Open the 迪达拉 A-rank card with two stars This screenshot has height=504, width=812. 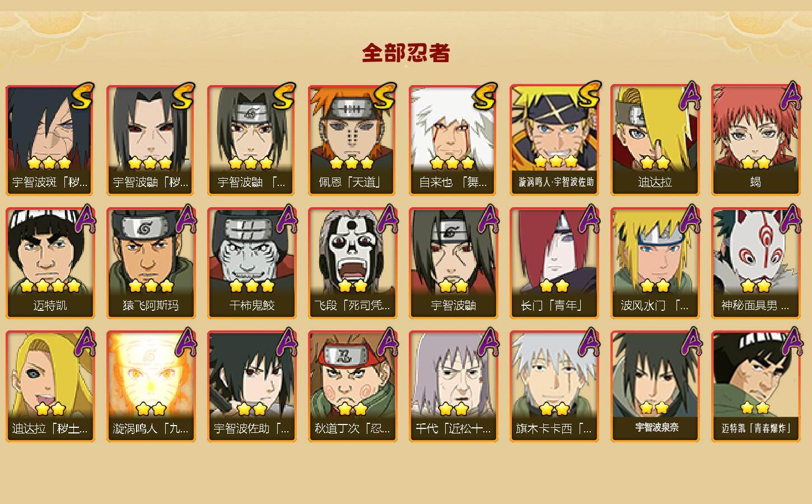click(655, 140)
